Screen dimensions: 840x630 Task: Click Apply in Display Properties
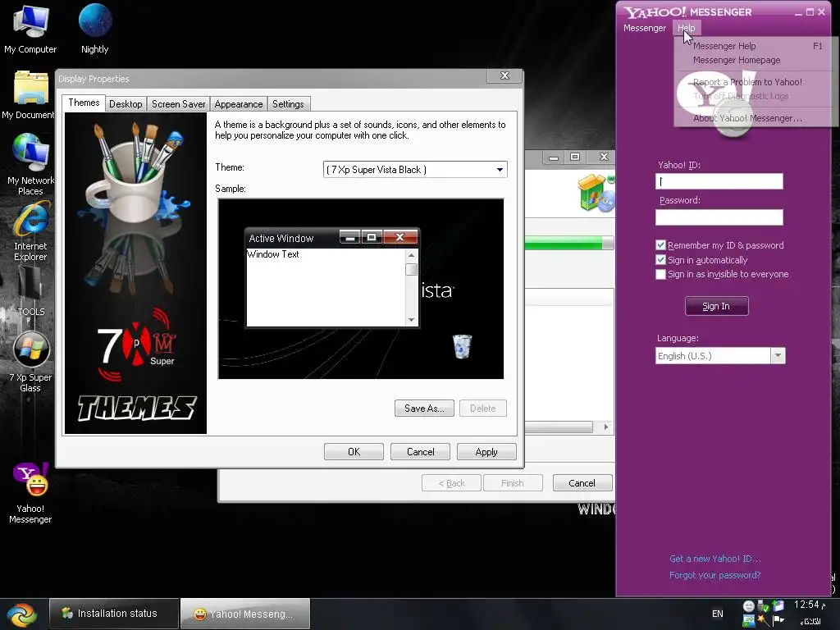pos(486,452)
